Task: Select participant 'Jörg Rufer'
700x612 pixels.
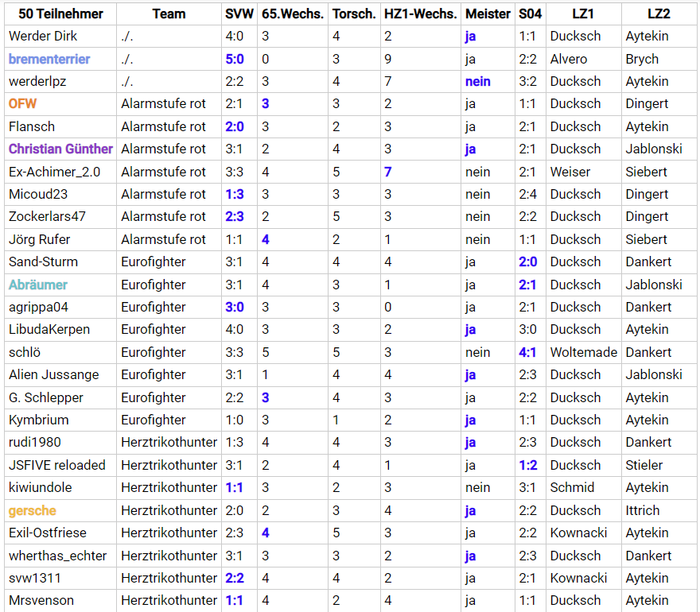Action: pyautogui.click(x=39, y=239)
